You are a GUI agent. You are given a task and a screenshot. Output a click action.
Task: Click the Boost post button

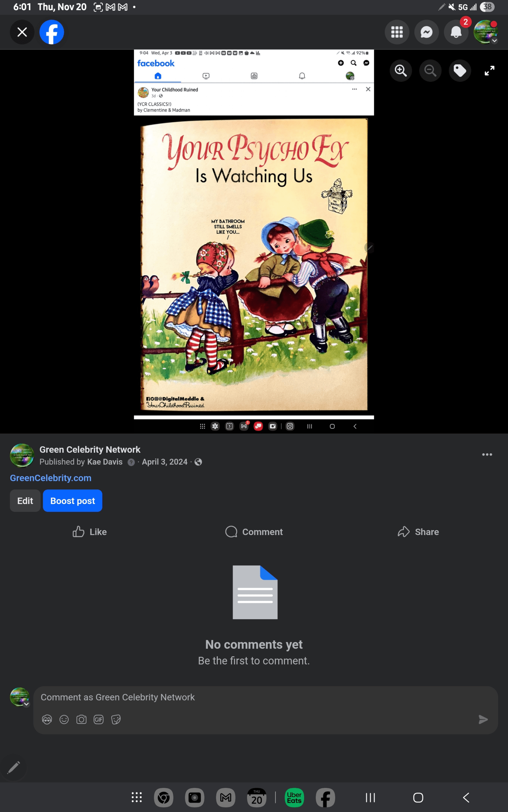pyautogui.click(x=73, y=501)
